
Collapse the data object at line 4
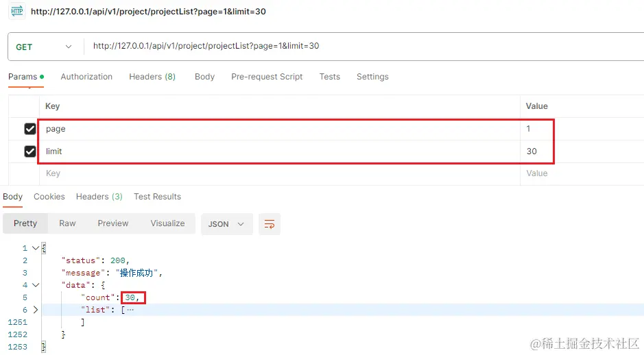click(36, 285)
